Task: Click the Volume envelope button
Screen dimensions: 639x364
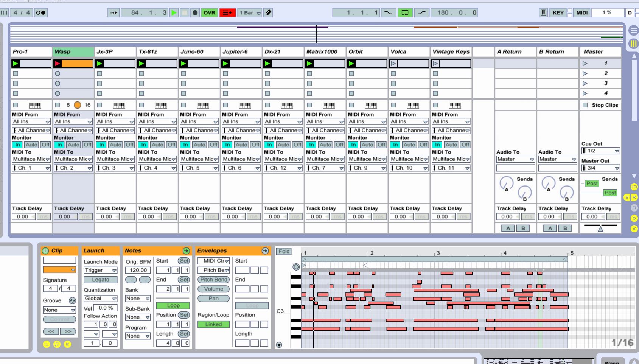Action: [214, 289]
